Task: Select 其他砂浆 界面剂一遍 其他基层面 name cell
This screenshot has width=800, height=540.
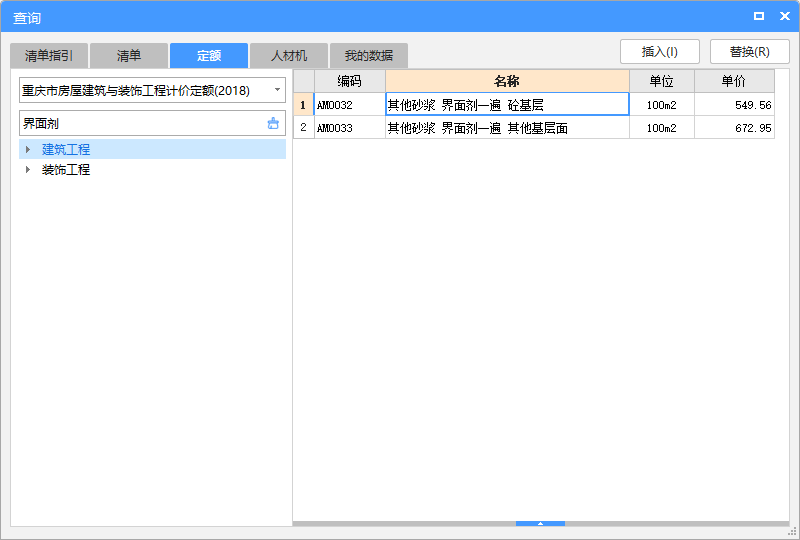Action: [507, 127]
